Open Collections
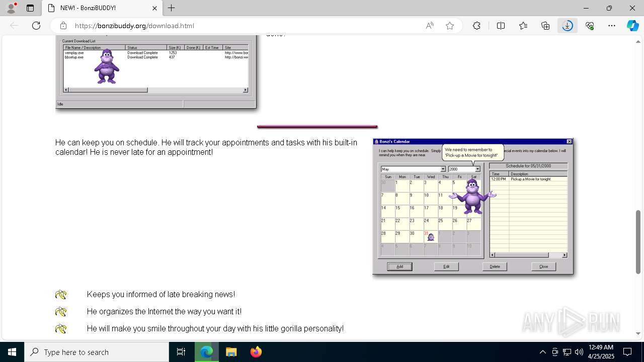The width and height of the screenshot is (644, 362). coord(545,26)
